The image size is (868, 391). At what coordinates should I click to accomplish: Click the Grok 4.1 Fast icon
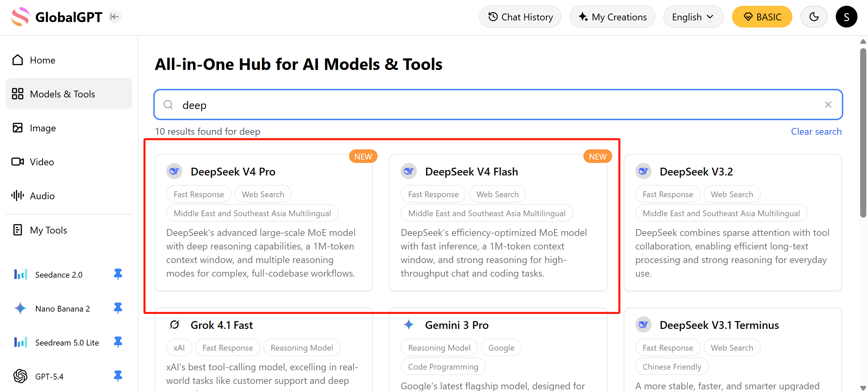[174, 325]
